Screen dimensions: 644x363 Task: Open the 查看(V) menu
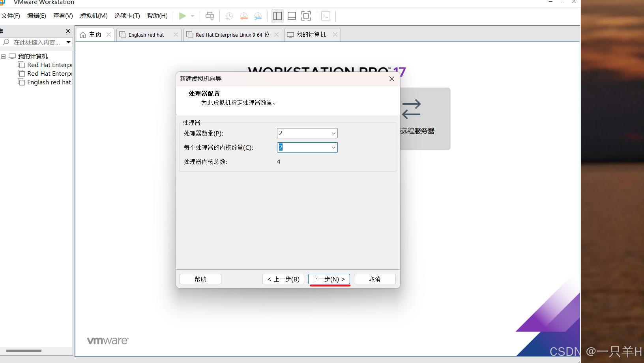click(x=63, y=16)
